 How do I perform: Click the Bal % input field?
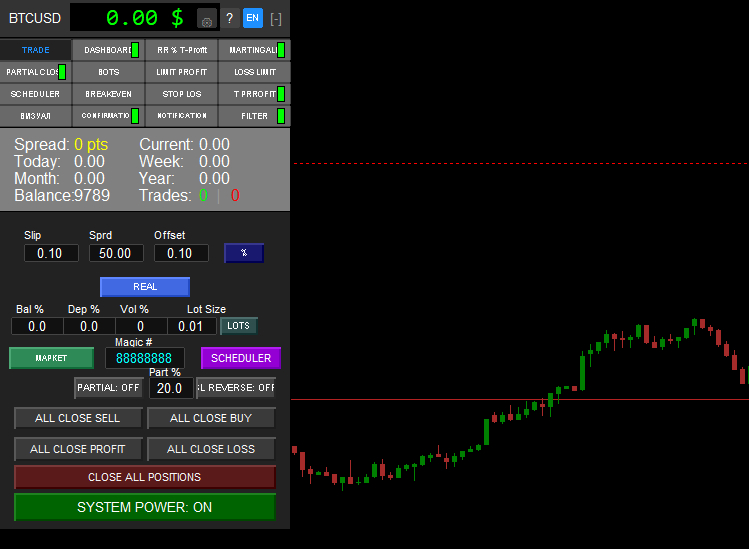37,326
